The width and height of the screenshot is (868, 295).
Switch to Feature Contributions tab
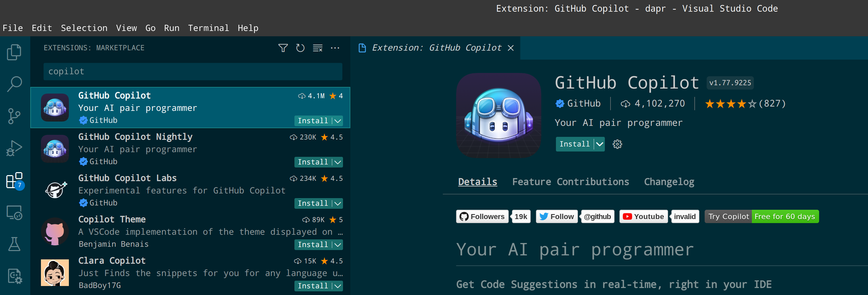pyautogui.click(x=571, y=182)
